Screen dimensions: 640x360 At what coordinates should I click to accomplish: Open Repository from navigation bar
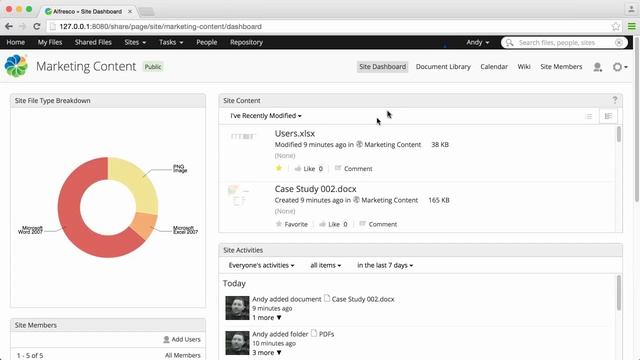tap(246, 42)
